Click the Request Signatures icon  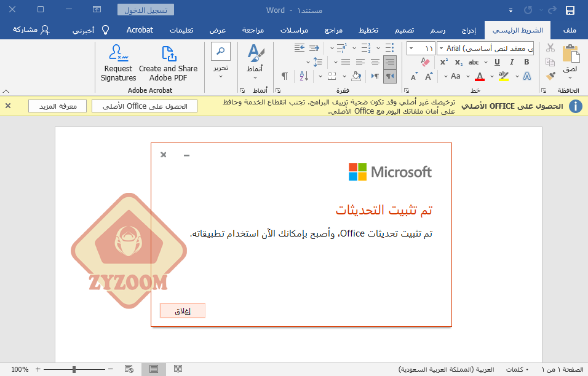tap(118, 63)
